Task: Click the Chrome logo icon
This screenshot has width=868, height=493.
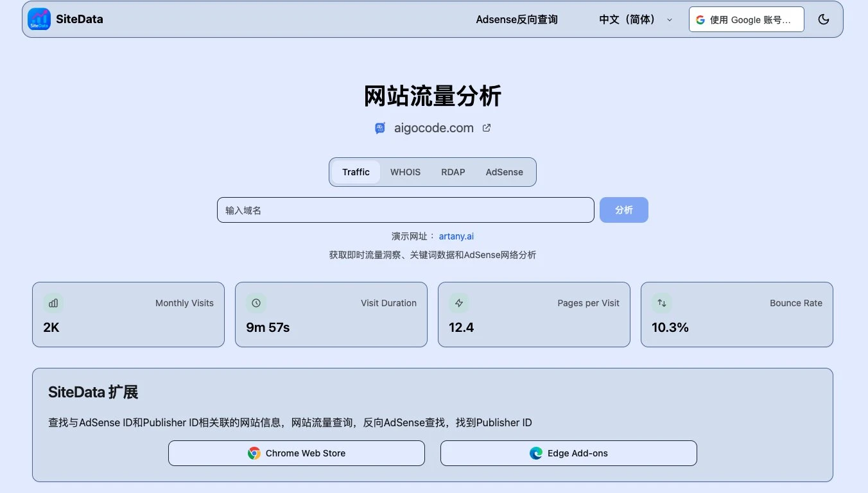Action: coord(254,453)
